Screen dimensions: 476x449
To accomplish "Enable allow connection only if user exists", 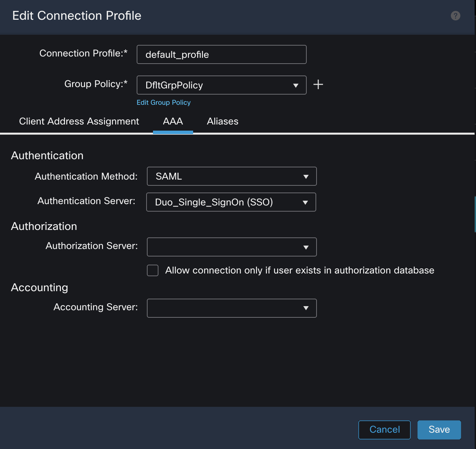I will [x=152, y=270].
